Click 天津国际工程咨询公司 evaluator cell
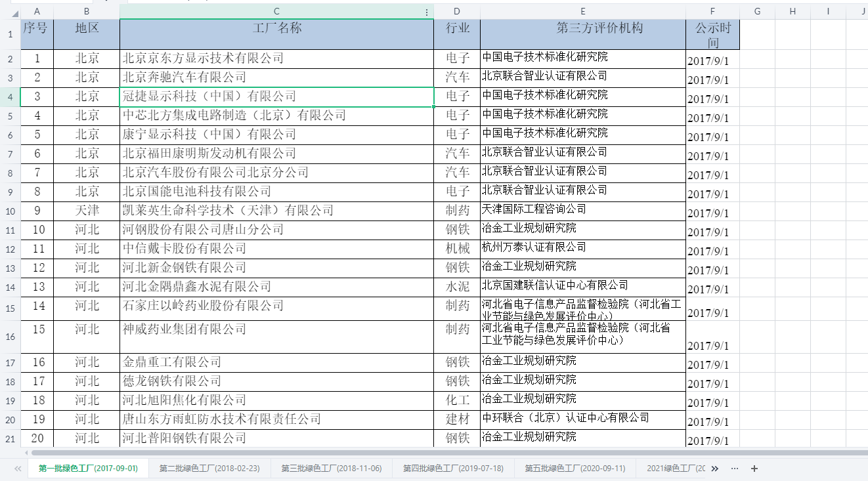 click(583, 211)
